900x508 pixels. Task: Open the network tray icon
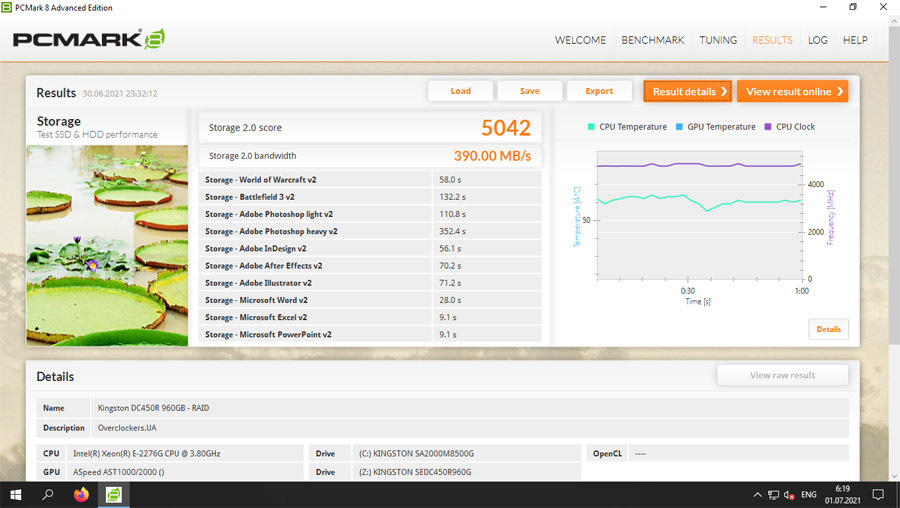(773, 495)
